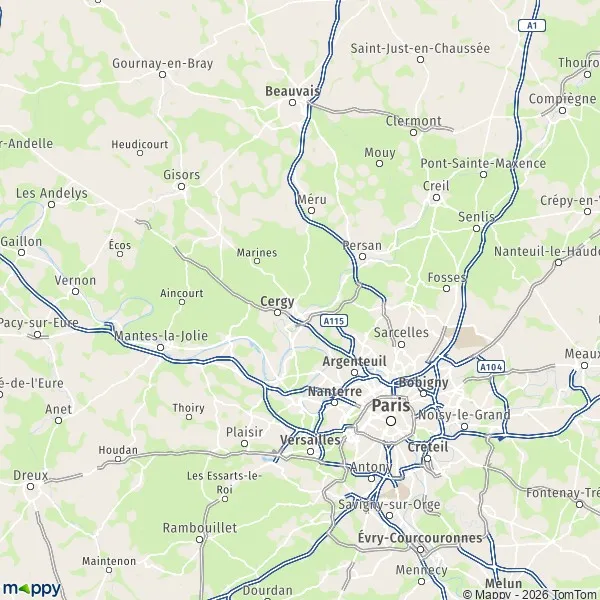600x600 pixels.
Task: Click the Versailles town marker
Action: point(311,452)
